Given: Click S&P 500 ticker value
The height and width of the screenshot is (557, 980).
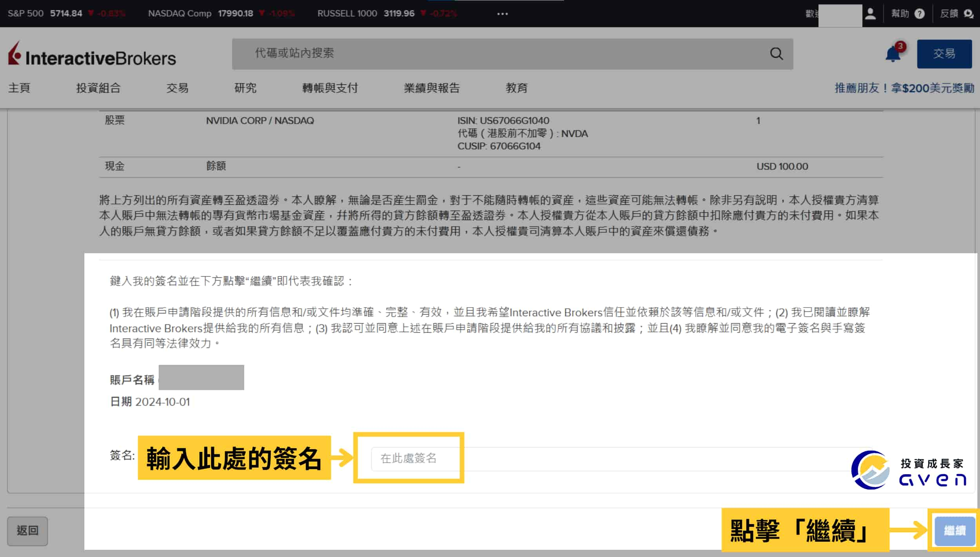Looking at the screenshot, I should [x=66, y=13].
